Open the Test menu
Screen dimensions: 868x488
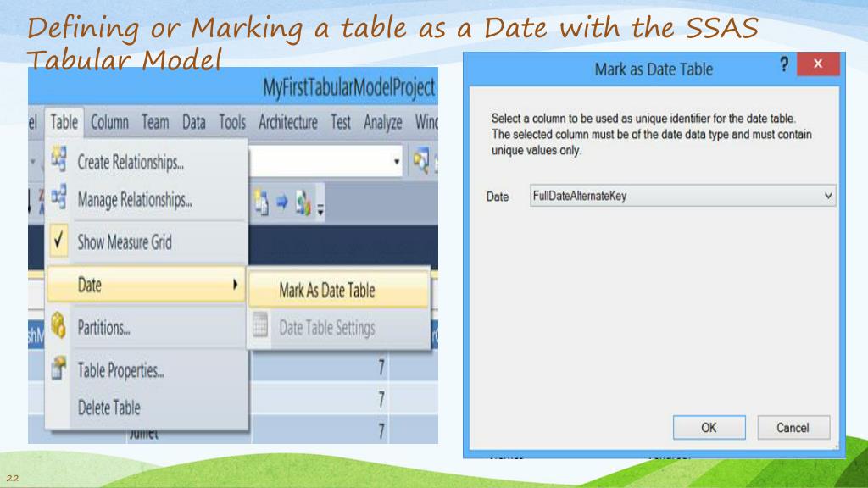[341, 122]
